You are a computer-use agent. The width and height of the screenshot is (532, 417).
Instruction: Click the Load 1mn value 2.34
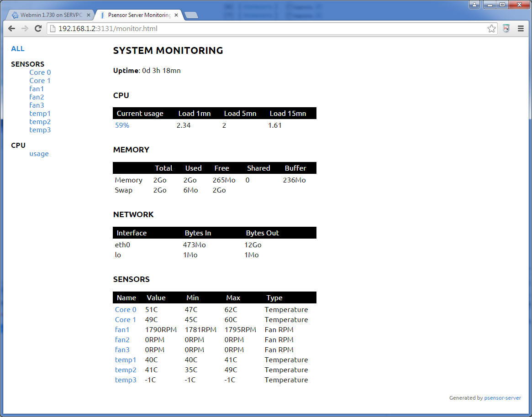[184, 125]
